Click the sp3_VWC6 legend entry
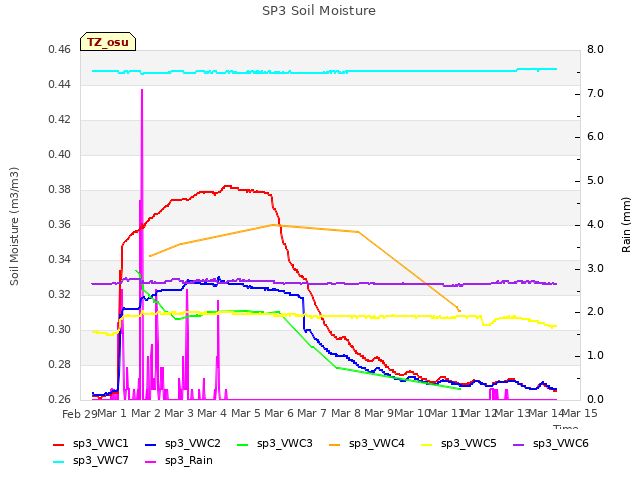Screen dimensions: 640x480 click(551, 444)
